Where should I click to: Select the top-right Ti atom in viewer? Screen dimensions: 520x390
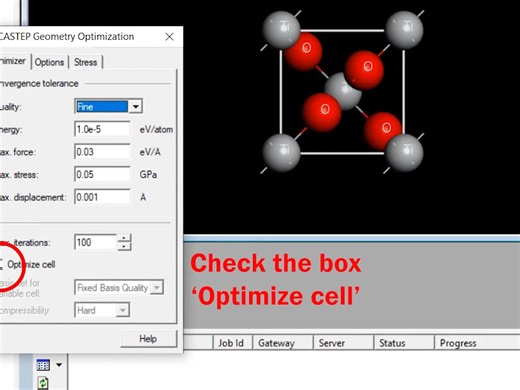click(404, 29)
